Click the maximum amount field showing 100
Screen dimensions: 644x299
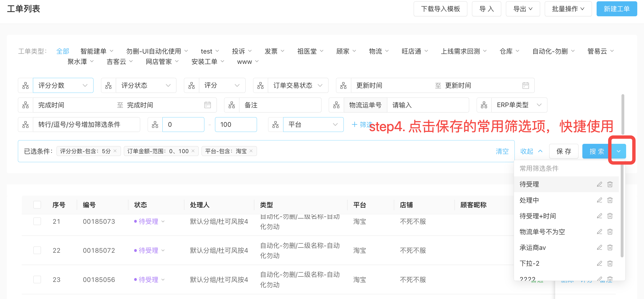[236, 125]
